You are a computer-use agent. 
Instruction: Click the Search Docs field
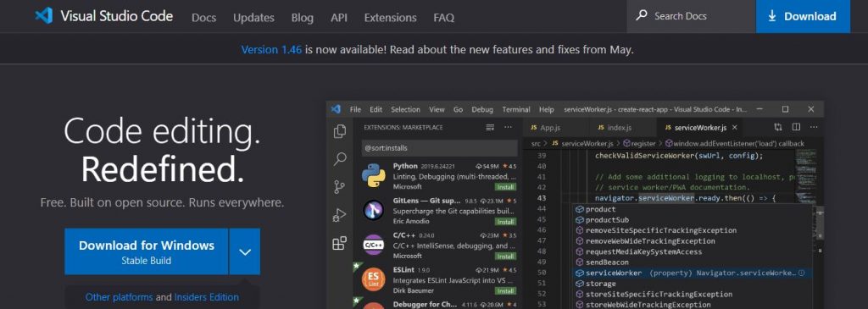[x=692, y=16]
